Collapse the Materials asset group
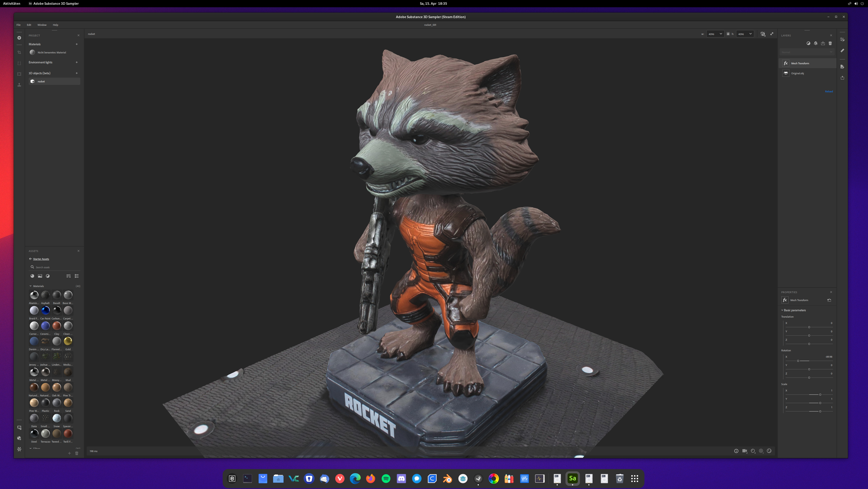The height and width of the screenshot is (489, 868). coord(31,286)
